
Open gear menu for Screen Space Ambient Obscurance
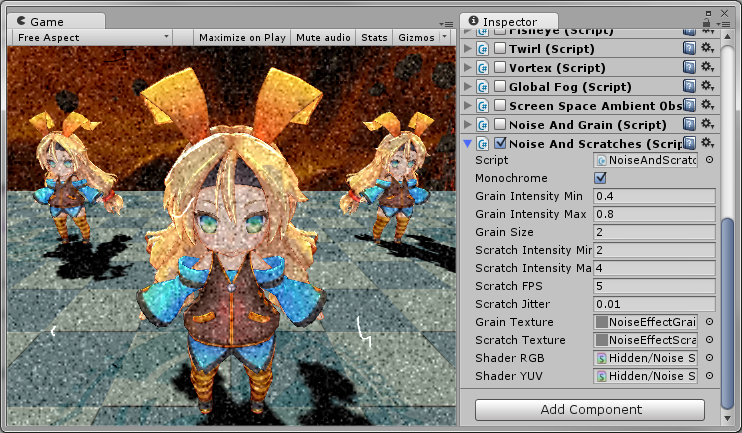(x=707, y=105)
